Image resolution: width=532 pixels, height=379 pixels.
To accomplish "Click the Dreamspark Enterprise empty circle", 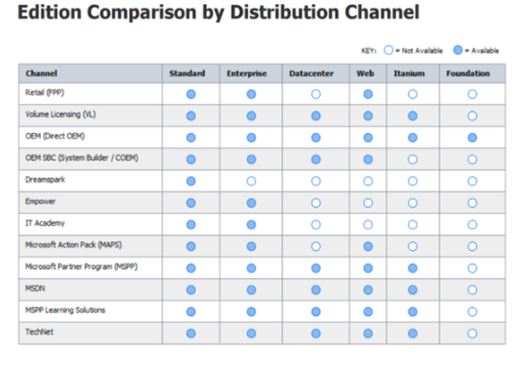I will click(x=251, y=181).
